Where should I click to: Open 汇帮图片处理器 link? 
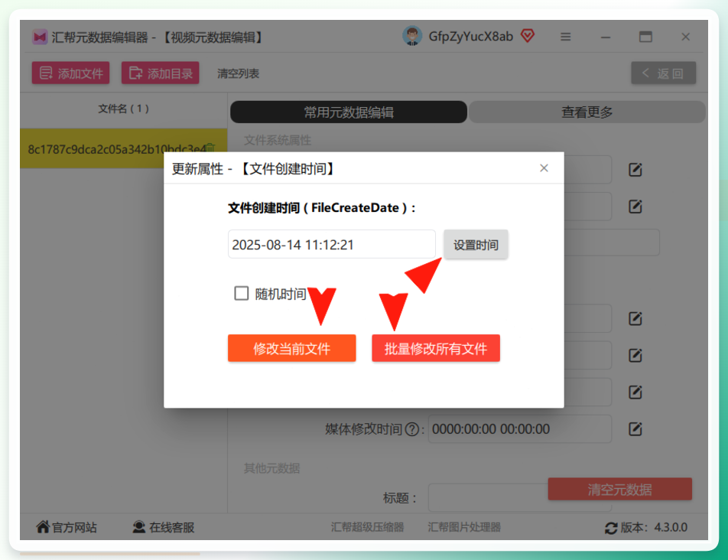[464, 527]
